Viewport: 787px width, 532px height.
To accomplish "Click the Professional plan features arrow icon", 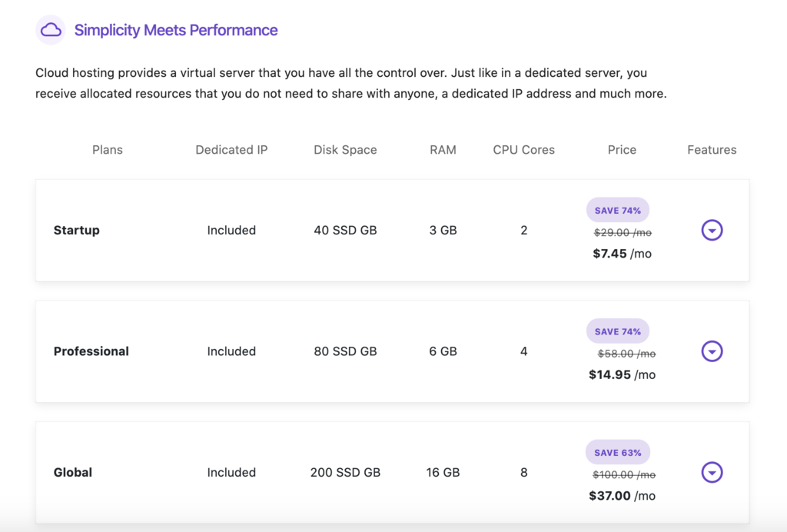I will point(712,351).
